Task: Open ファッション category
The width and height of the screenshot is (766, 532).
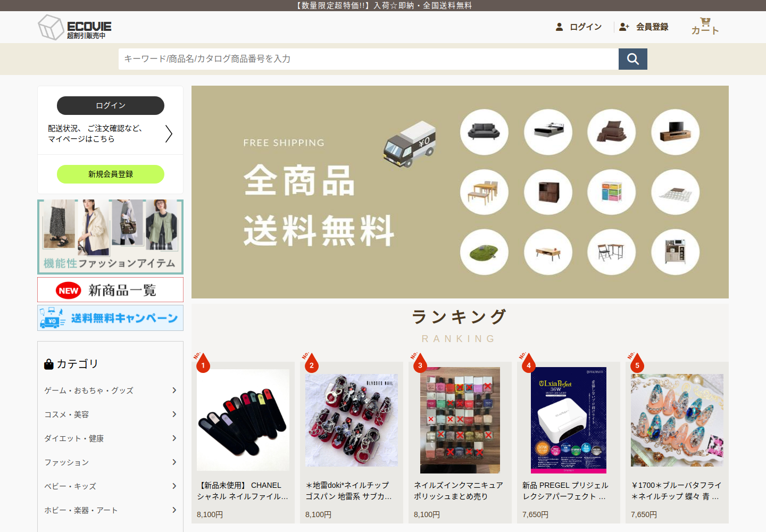Action: pyautogui.click(x=111, y=462)
